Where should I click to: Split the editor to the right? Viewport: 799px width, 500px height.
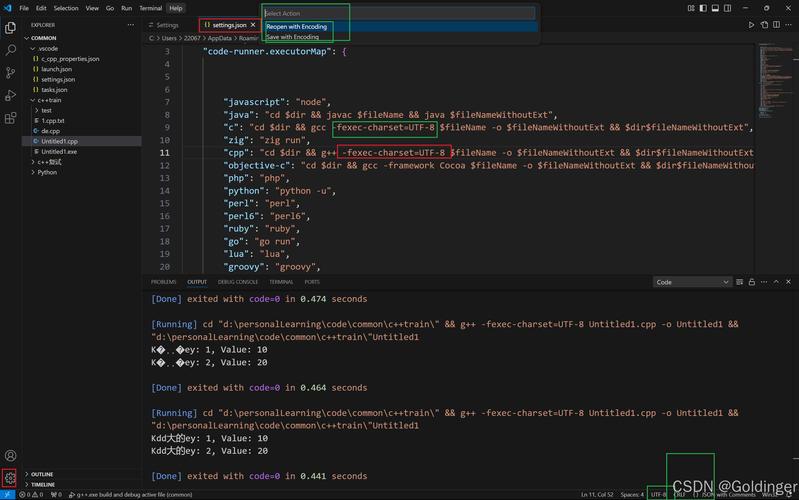776,25
